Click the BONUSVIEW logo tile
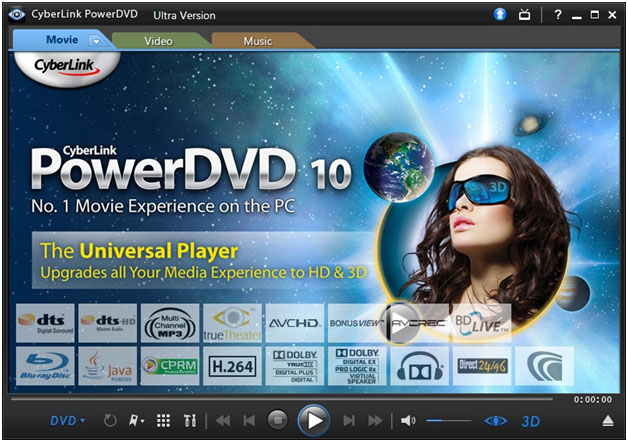Screen dimensions: 628x442 click(355, 323)
